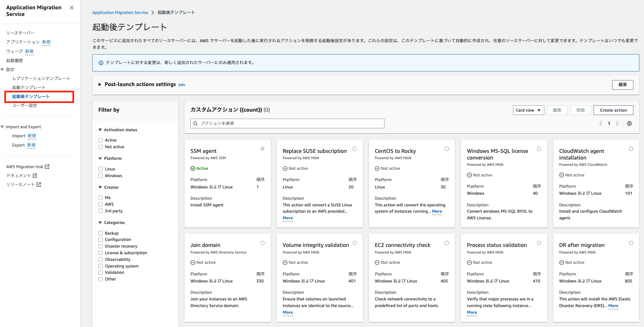Click More on the Replace SUSE subscription card
This screenshot has height=327, width=644.
(287, 218)
